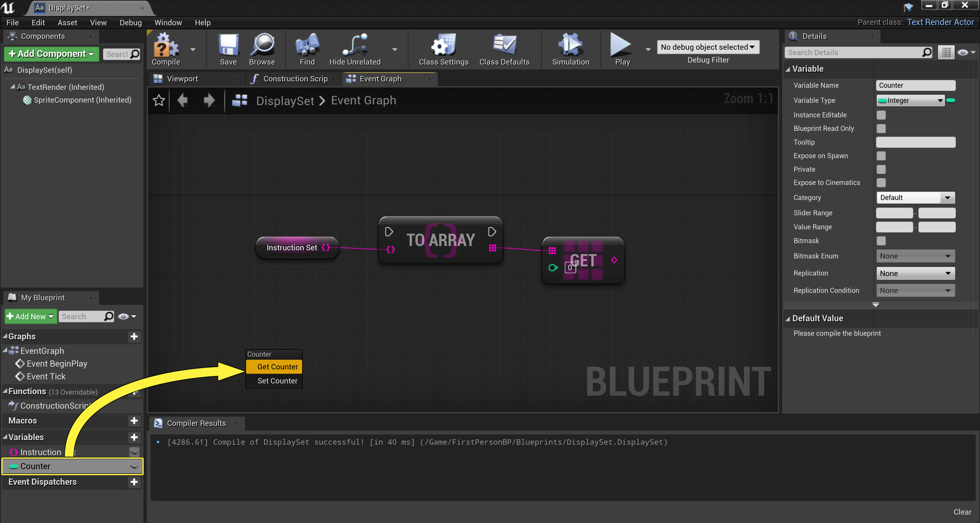
Task: Open Class Settings
Action: pyautogui.click(x=443, y=49)
